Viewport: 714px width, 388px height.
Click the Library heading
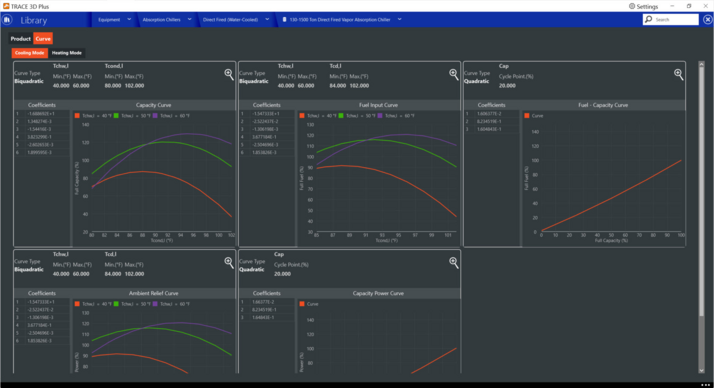[34, 20]
